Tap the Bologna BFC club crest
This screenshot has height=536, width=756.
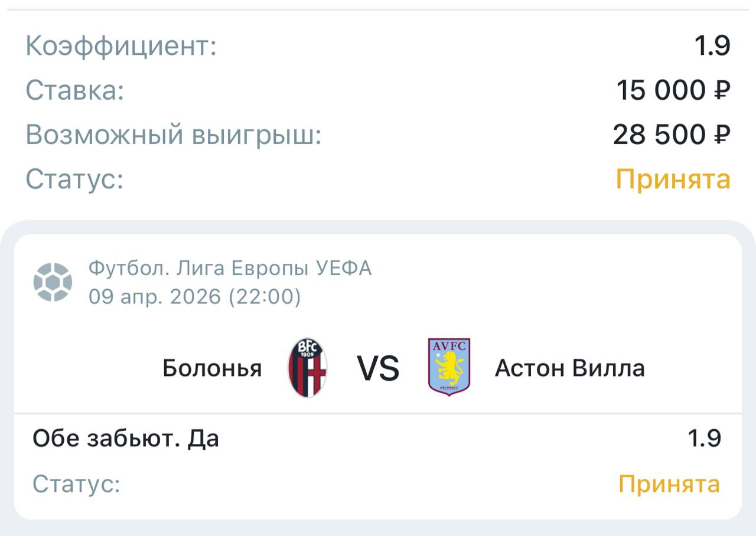click(308, 368)
